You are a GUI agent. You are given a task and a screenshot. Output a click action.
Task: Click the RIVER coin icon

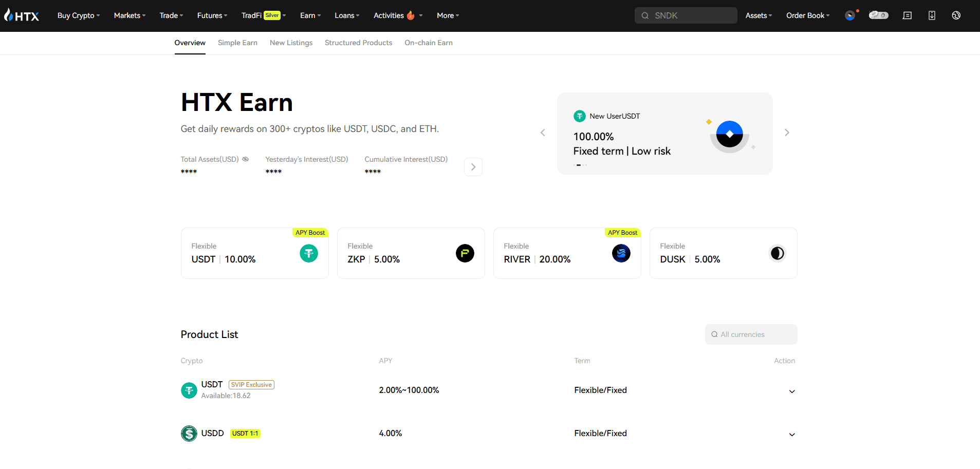click(621, 253)
